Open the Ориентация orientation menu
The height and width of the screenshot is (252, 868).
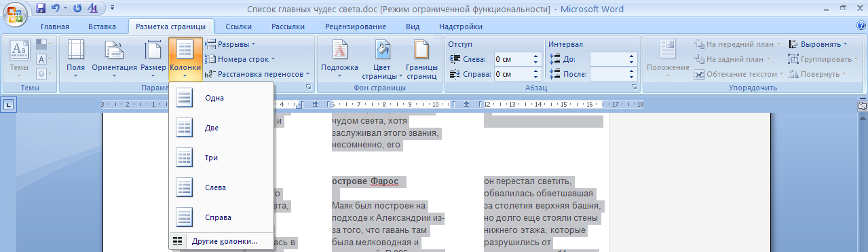coord(114,59)
